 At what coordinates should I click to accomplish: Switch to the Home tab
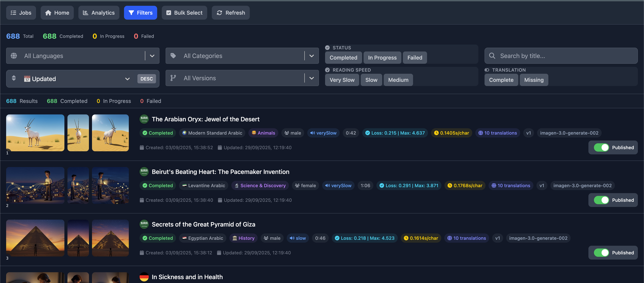[x=57, y=12]
